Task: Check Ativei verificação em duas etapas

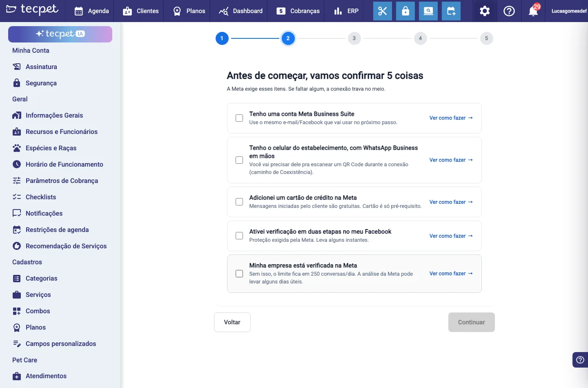Action: pyautogui.click(x=239, y=236)
